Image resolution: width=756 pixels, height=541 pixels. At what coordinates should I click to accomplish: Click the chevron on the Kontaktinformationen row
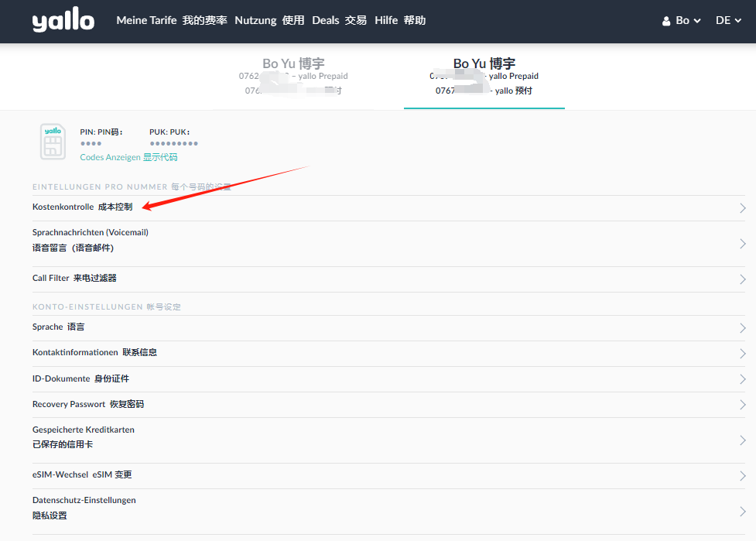click(x=743, y=354)
